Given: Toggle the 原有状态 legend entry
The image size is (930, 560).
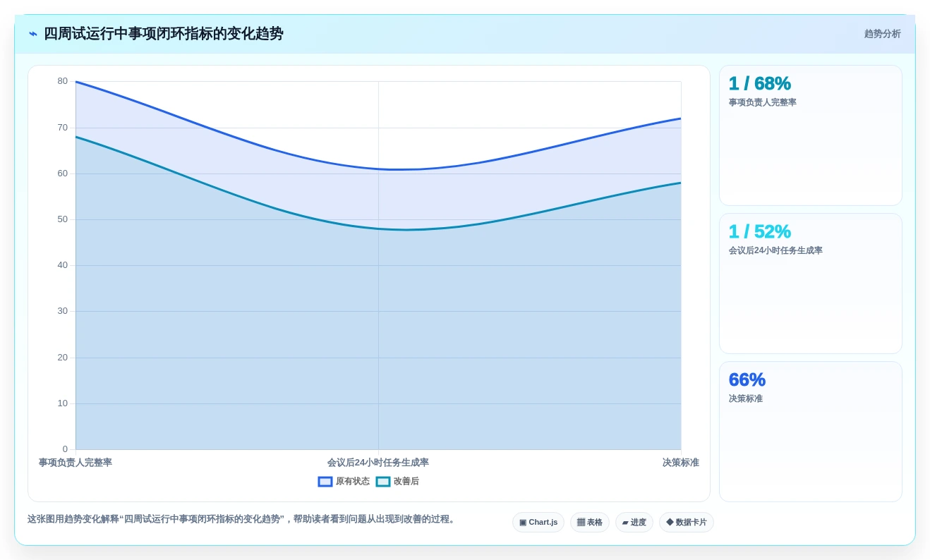Looking at the screenshot, I should pos(344,482).
